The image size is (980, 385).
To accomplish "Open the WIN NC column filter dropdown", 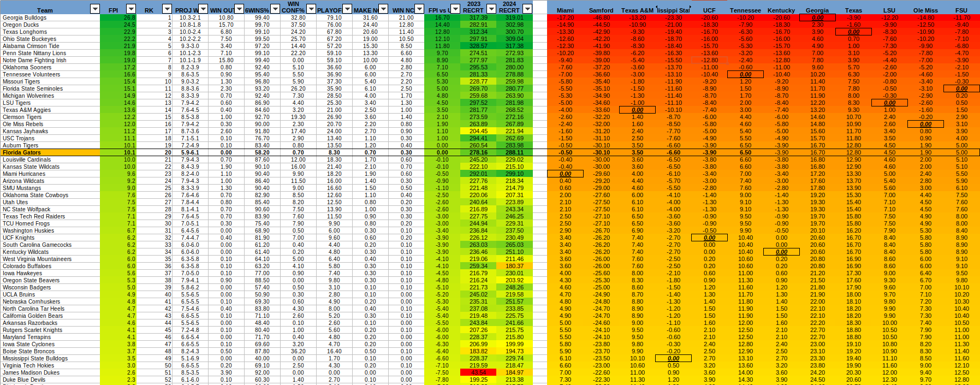I will pos(419,9).
